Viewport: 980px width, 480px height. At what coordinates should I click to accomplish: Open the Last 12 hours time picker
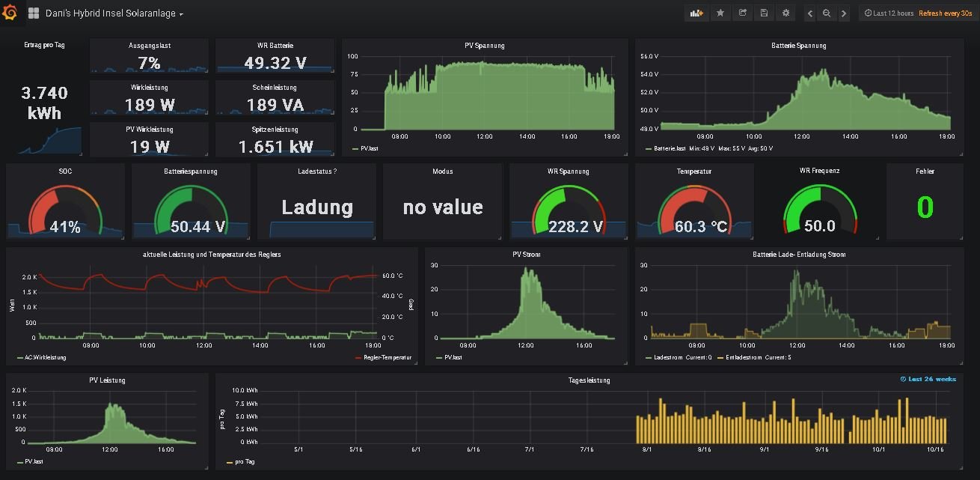(x=889, y=13)
